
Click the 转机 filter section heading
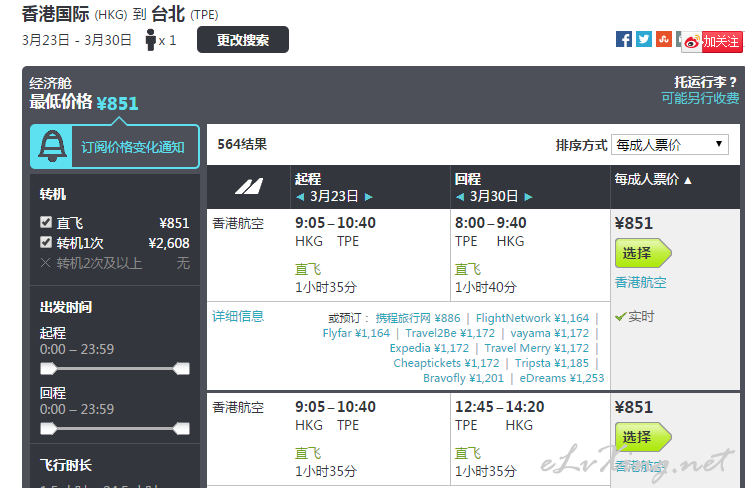(x=53, y=194)
